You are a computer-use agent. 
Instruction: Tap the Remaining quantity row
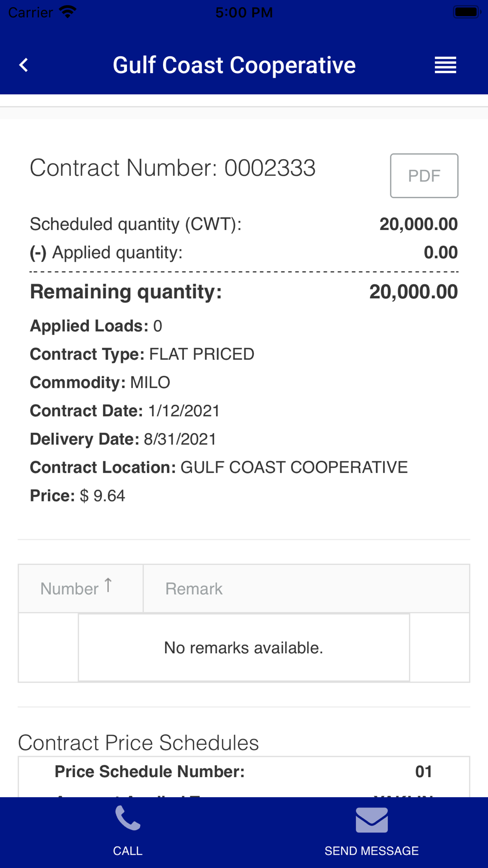tap(244, 292)
